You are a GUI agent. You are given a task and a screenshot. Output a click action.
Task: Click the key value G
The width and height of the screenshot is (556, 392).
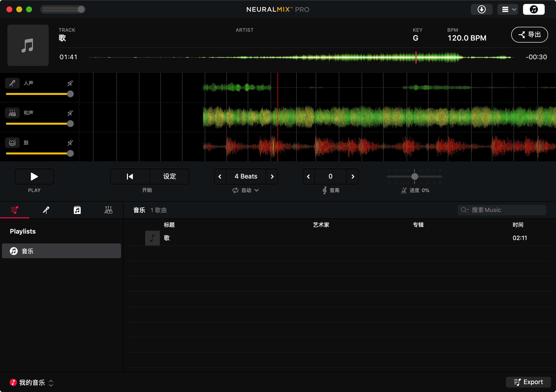tap(416, 38)
